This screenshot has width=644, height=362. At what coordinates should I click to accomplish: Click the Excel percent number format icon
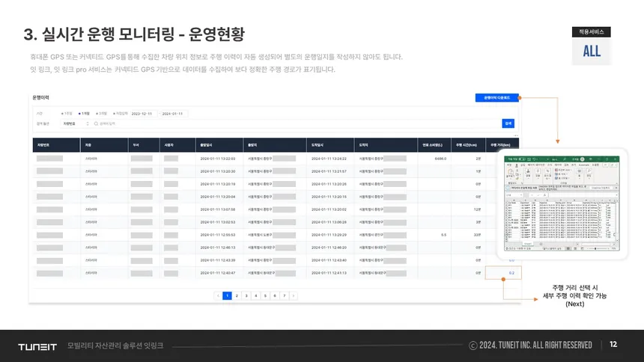548,171
